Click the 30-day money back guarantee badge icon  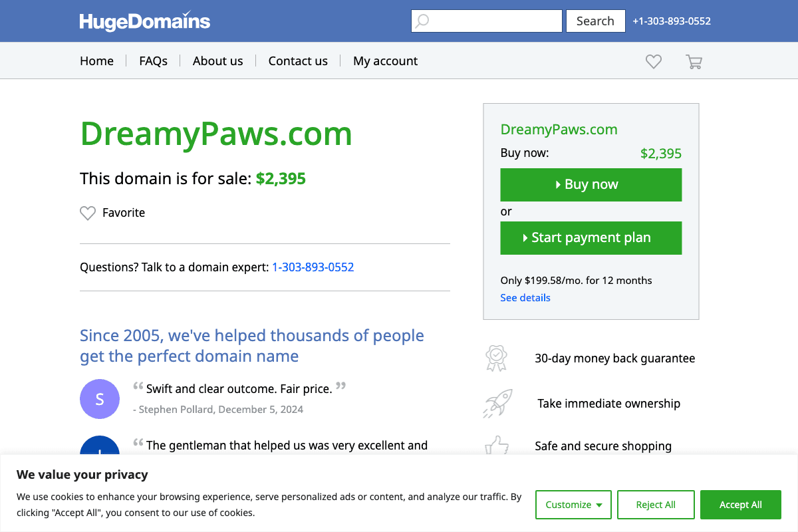click(x=497, y=358)
